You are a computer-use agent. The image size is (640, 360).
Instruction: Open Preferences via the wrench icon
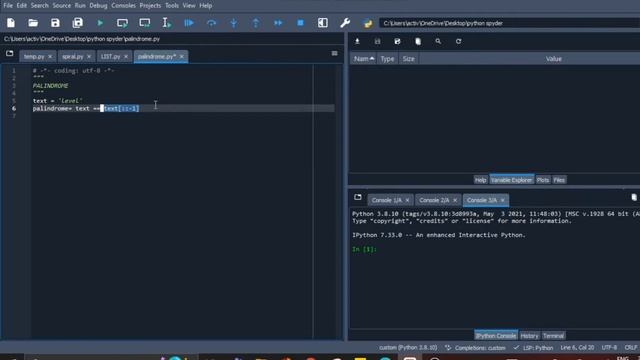[345, 23]
